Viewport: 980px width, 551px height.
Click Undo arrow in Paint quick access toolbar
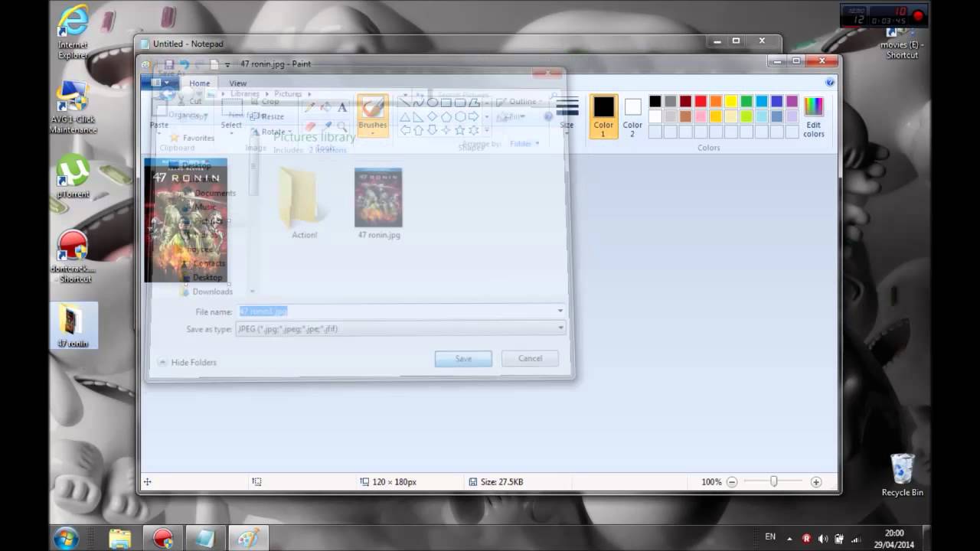pyautogui.click(x=185, y=64)
